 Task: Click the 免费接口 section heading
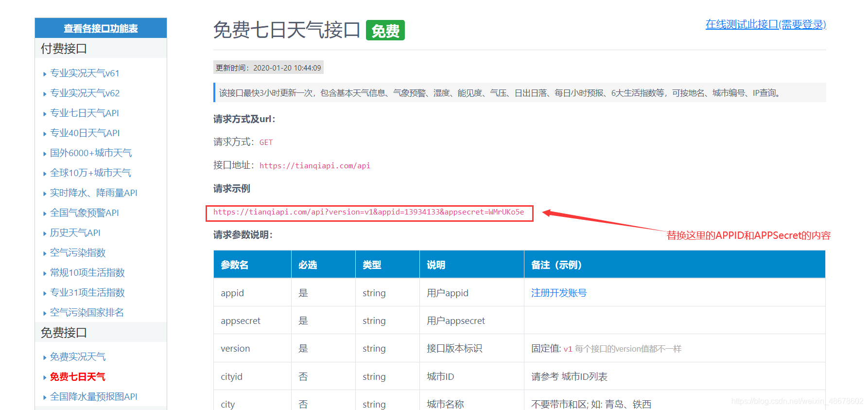pos(64,333)
